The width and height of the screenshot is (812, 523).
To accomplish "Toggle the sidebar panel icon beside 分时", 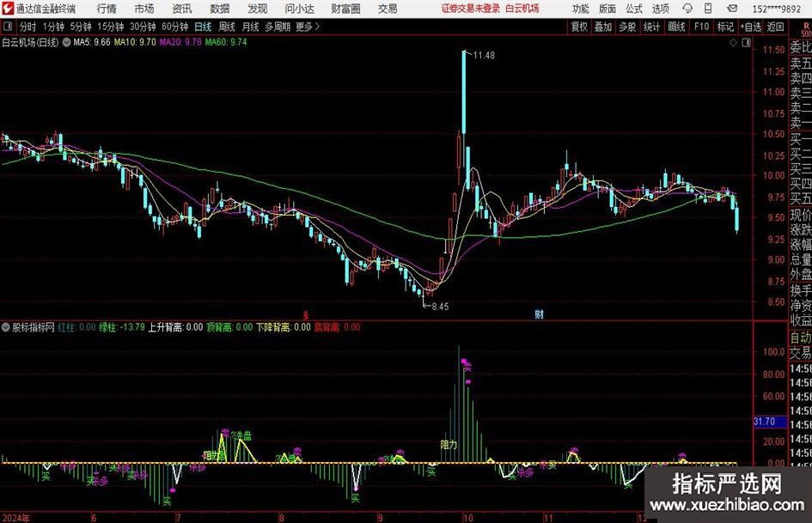I will (x=8, y=27).
